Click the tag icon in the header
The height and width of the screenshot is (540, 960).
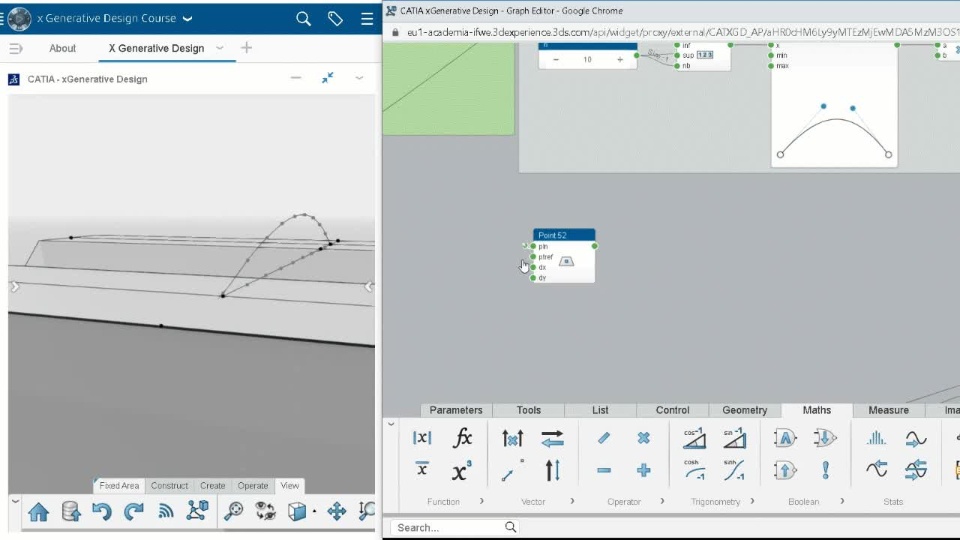pyautogui.click(x=335, y=18)
